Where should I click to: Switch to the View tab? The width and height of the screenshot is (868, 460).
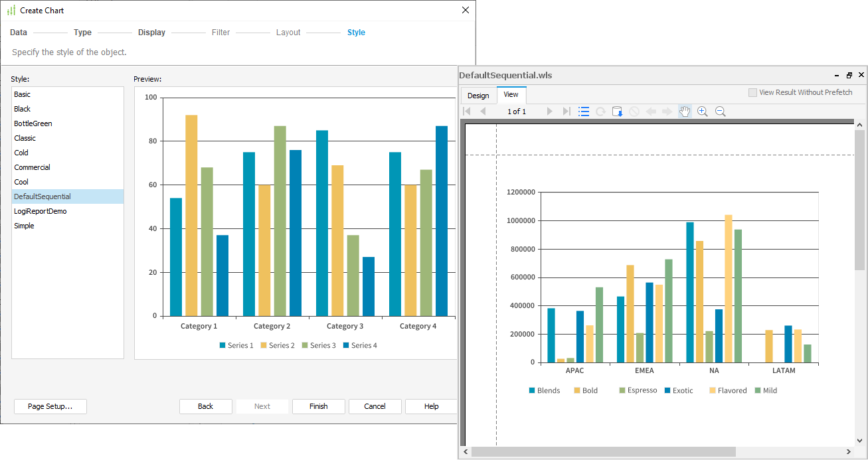[511, 95]
